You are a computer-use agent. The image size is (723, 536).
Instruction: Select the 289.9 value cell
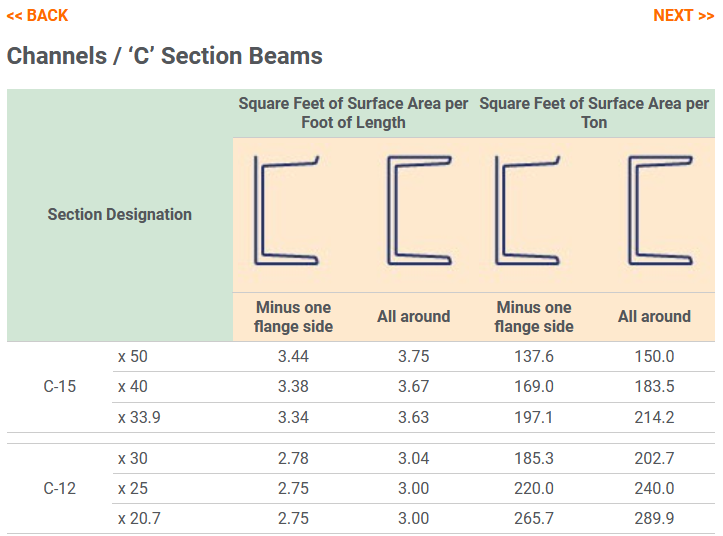click(x=654, y=518)
